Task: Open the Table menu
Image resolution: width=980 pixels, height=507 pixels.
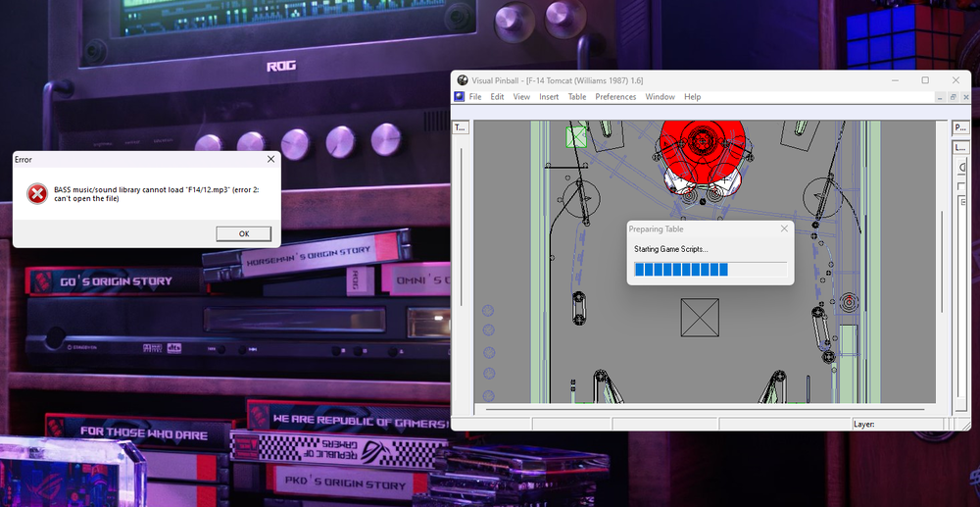Action: coord(577,97)
